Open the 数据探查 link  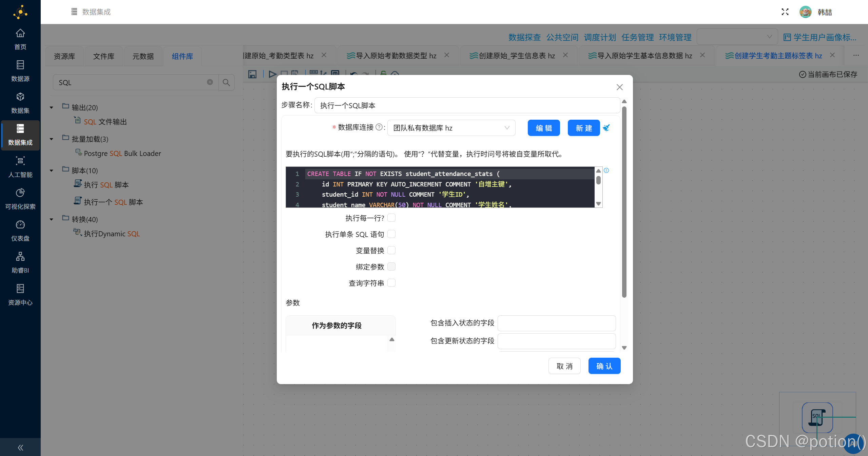[524, 37]
